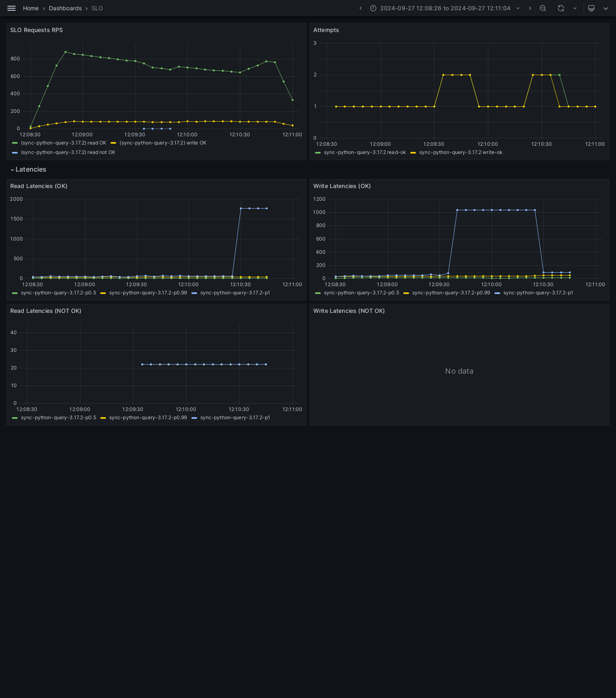Toggle p1 series in Write Latencies (OK) legend
616x698 pixels.
coord(538,293)
